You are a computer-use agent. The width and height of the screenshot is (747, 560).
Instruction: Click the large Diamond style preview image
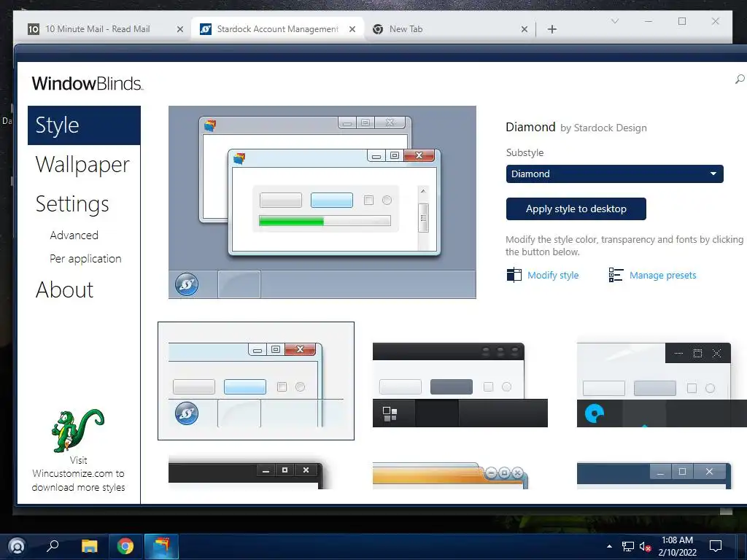(x=322, y=203)
